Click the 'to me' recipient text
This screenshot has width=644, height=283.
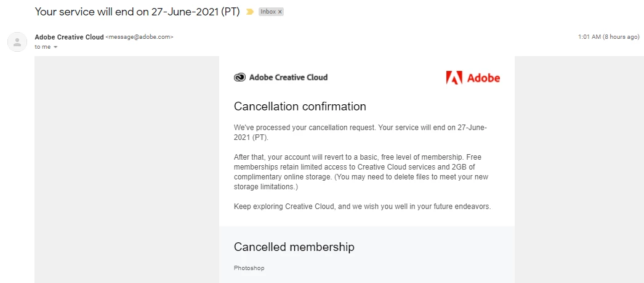pos(42,47)
